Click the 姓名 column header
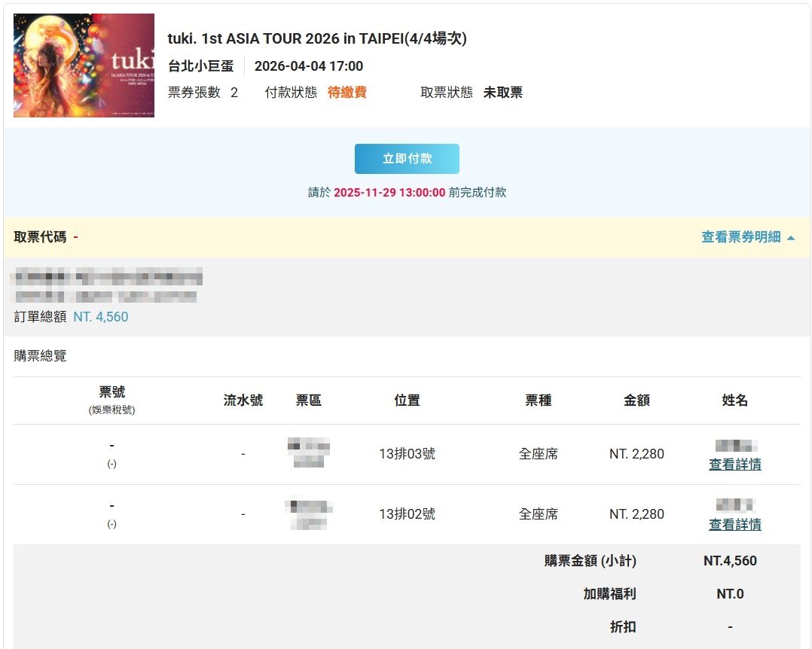The image size is (812, 649). tap(734, 400)
